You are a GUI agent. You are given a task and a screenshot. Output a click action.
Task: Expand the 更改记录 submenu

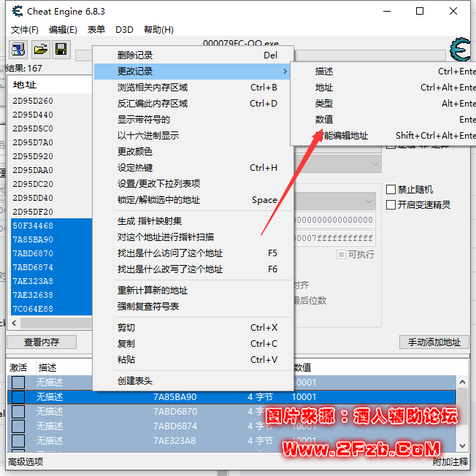(x=193, y=72)
